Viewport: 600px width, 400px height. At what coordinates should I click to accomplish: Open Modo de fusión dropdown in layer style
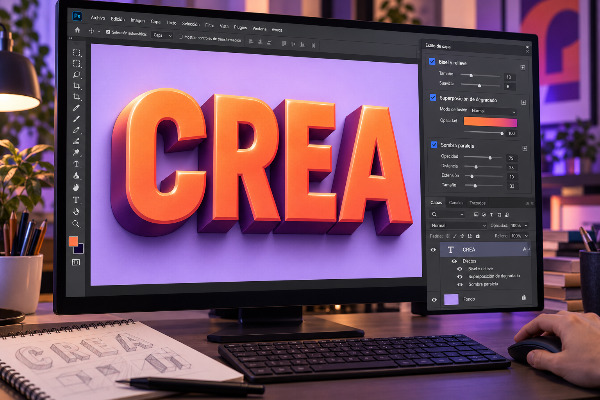tap(493, 111)
